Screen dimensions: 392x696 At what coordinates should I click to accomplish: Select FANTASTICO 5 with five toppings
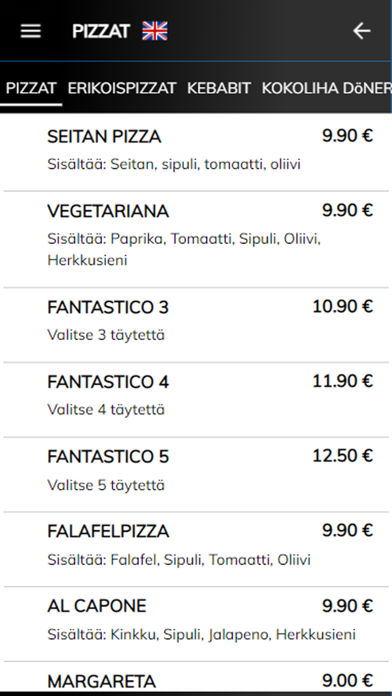pos(196,475)
